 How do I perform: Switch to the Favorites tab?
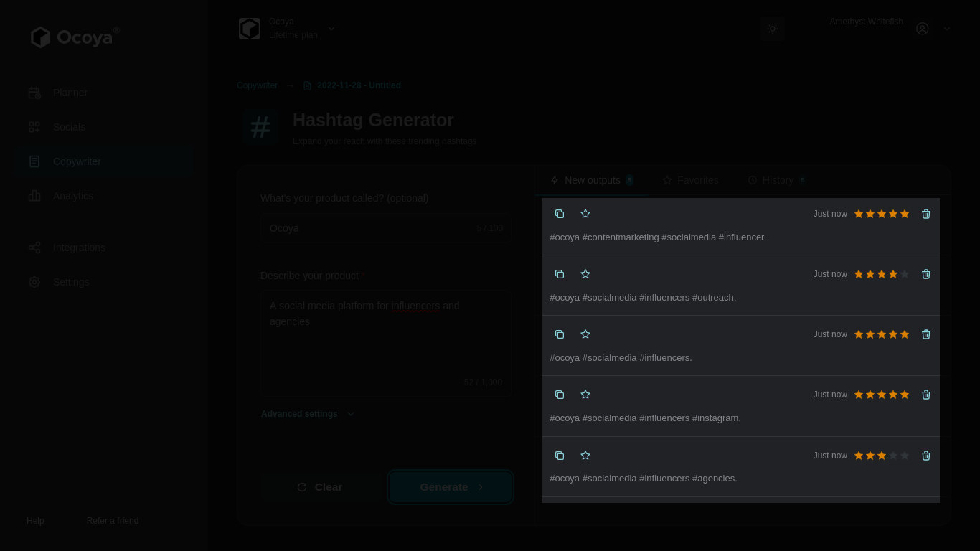[690, 180]
